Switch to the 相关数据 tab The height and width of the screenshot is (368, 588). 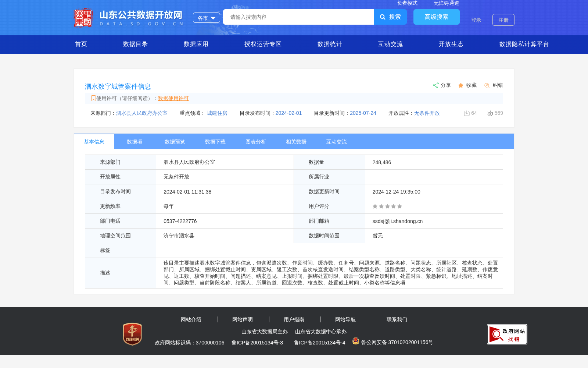click(x=296, y=142)
